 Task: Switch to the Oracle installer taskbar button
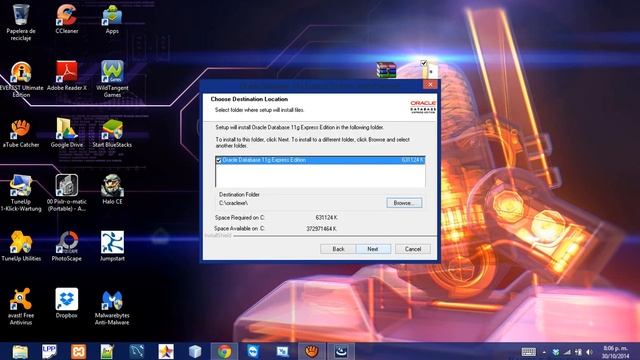click(x=341, y=351)
